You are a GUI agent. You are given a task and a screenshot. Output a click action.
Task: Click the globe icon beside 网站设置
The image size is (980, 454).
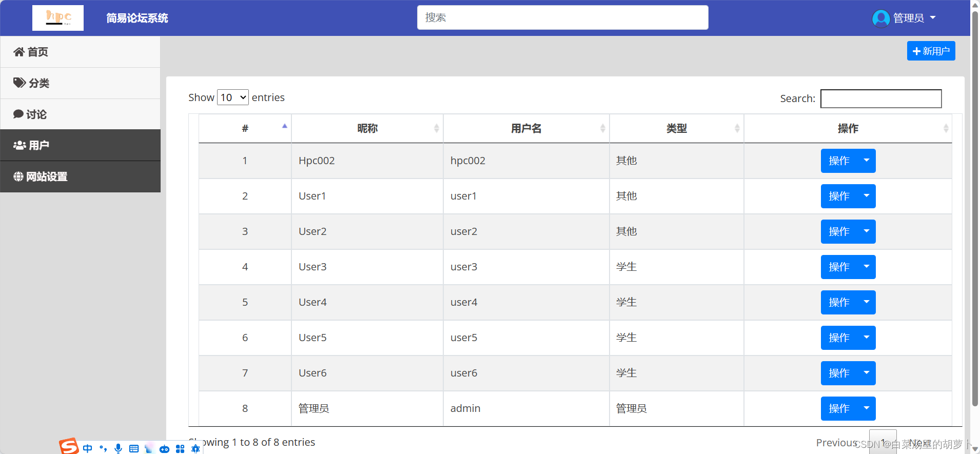point(18,176)
